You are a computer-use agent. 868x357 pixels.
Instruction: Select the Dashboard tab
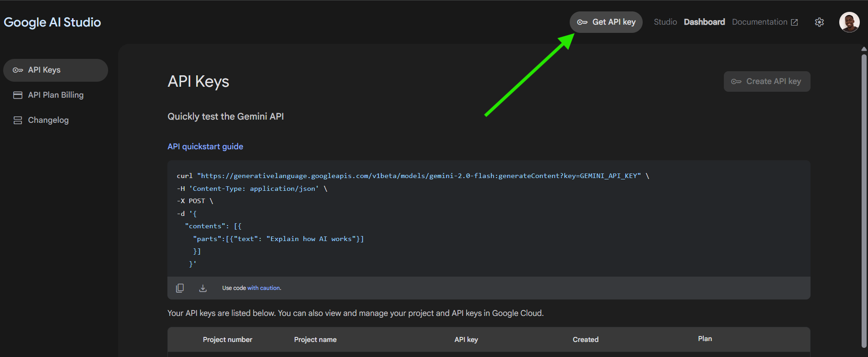tap(704, 22)
